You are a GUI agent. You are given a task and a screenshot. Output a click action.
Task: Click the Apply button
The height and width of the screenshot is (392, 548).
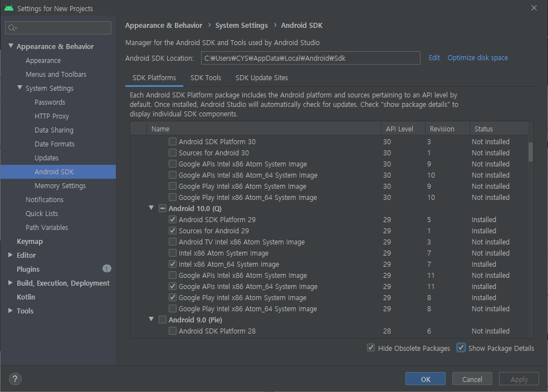pyautogui.click(x=519, y=379)
